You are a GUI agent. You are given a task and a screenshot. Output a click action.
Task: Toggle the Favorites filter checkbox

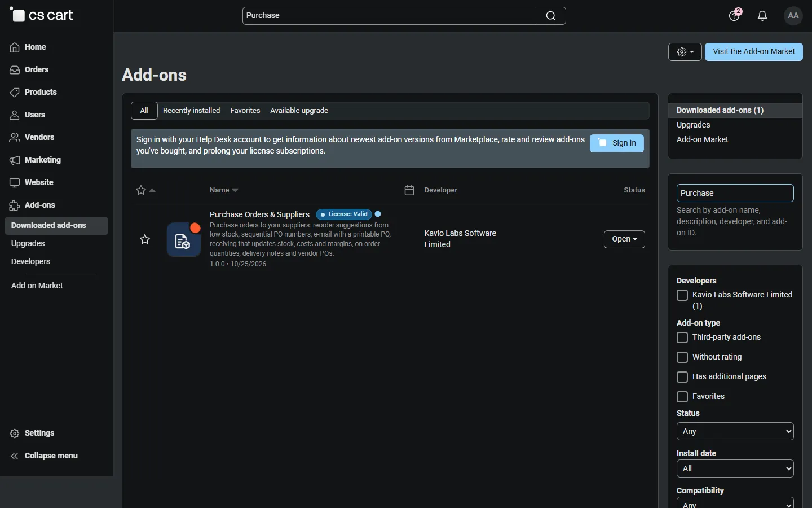pyautogui.click(x=683, y=397)
